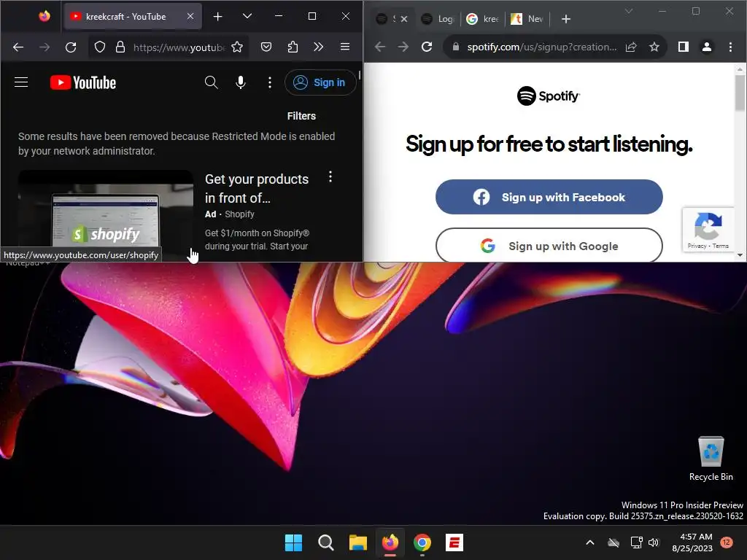The width and height of the screenshot is (747, 560).
Task: Toggle the Chrome side panel
Action: tap(683, 47)
